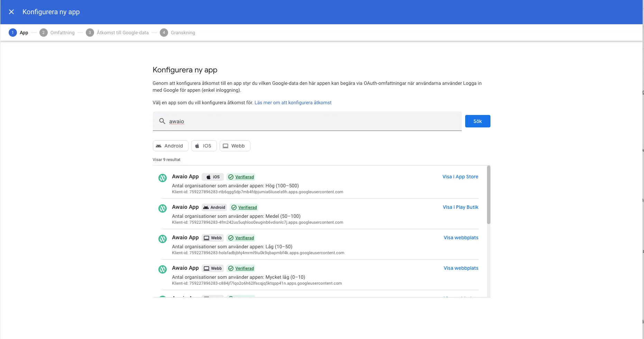Click text Antal organisationer: Hög (100–500)
Viewport: 644px width, 339px height.
coord(236,186)
